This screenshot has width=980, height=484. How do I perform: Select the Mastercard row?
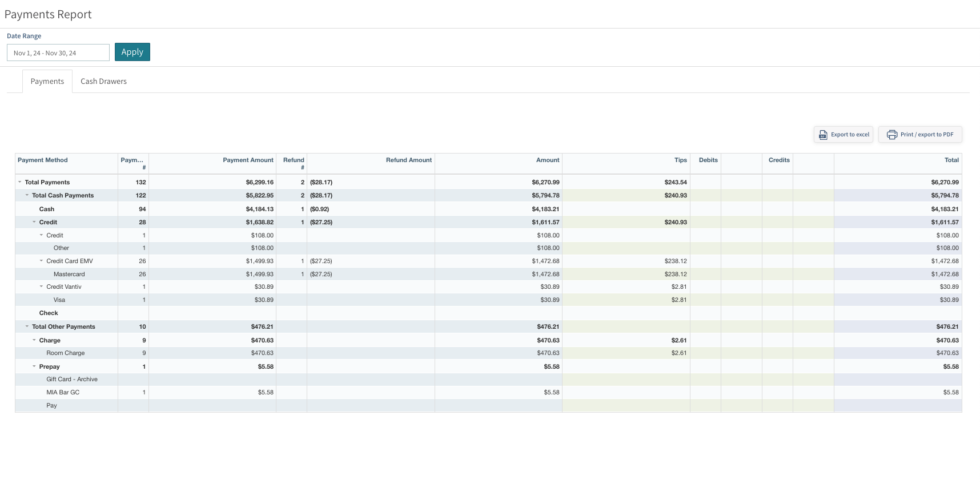click(x=69, y=275)
